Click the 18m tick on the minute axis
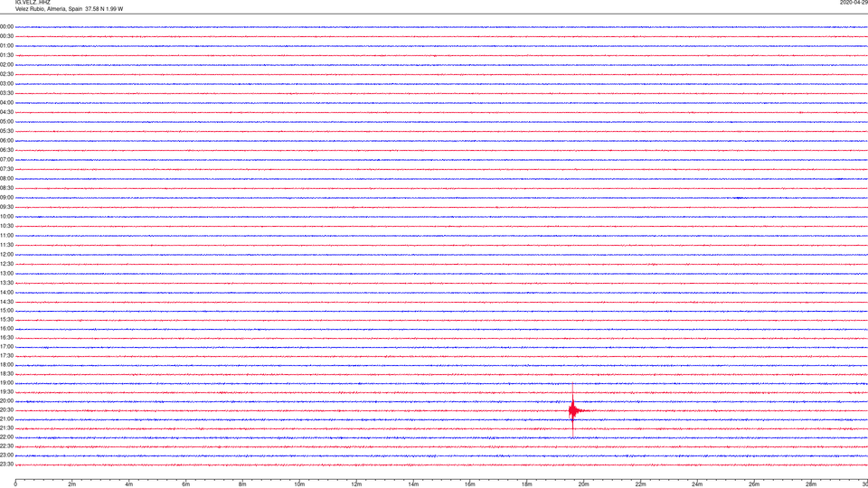This screenshot has height=488, width=868. click(526, 484)
